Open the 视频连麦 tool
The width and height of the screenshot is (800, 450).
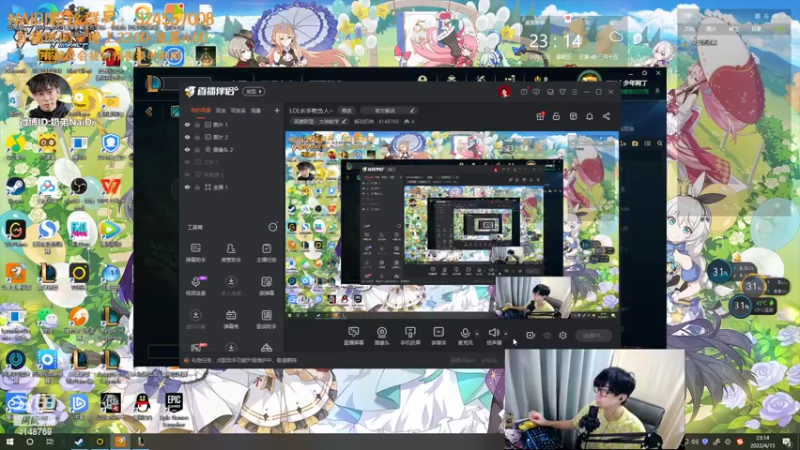pos(195,286)
